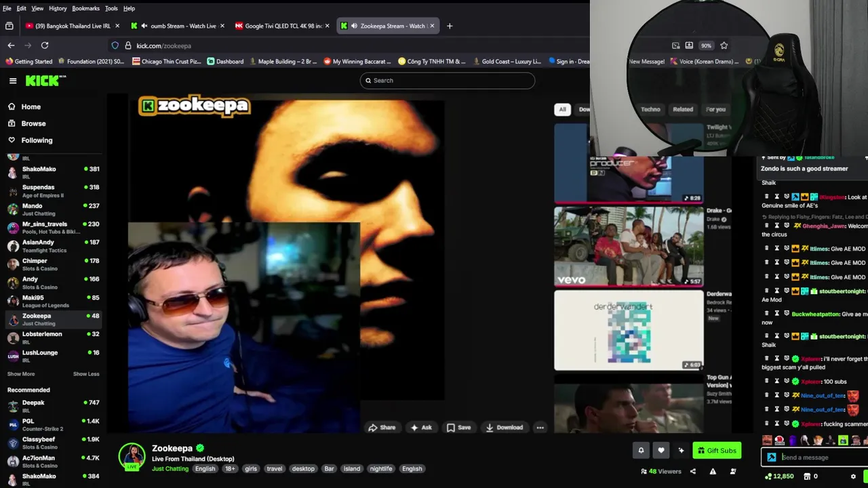The width and height of the screenshot is (868, 488).
Task: Click the moderator hammer icon in chat input
Action: [772, 457]
